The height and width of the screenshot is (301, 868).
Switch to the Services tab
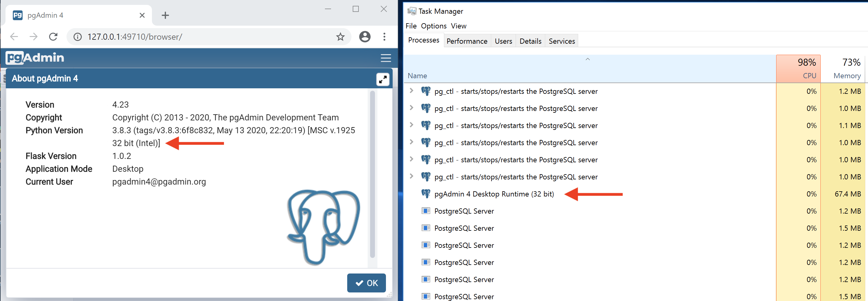561,41
